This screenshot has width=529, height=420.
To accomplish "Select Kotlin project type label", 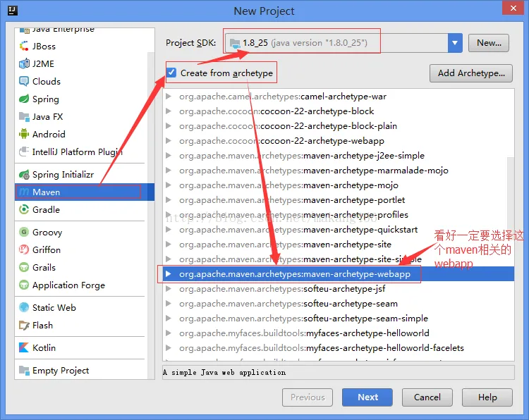I will point(44,348).
